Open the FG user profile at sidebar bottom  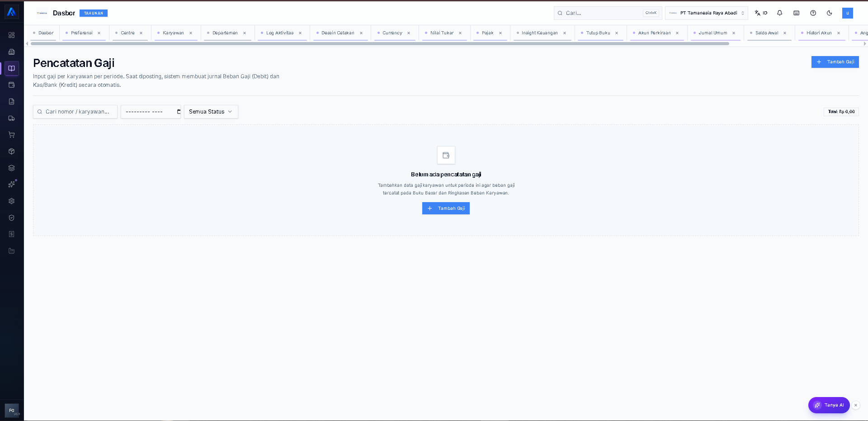[12, 411]
